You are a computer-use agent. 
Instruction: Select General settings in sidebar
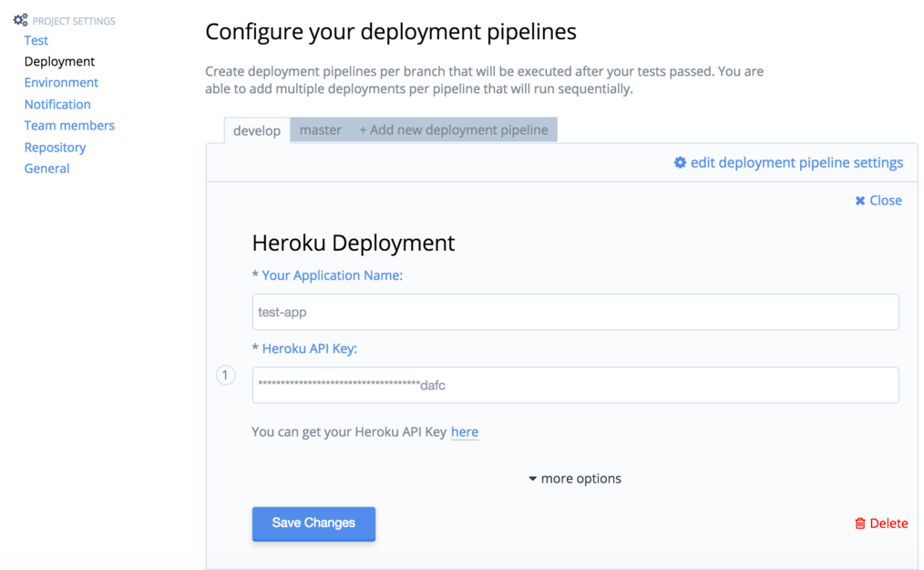(x=46, y=169)
